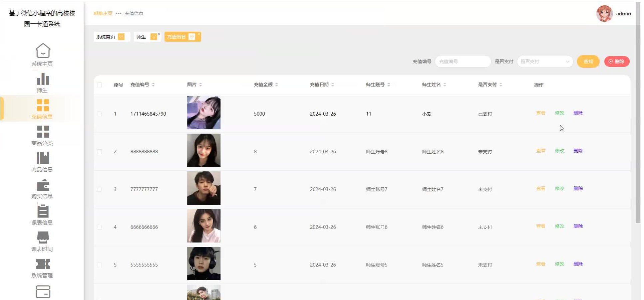Check row 4 with 6666666666
Screen dimensions: 644x300
point(99,227)
